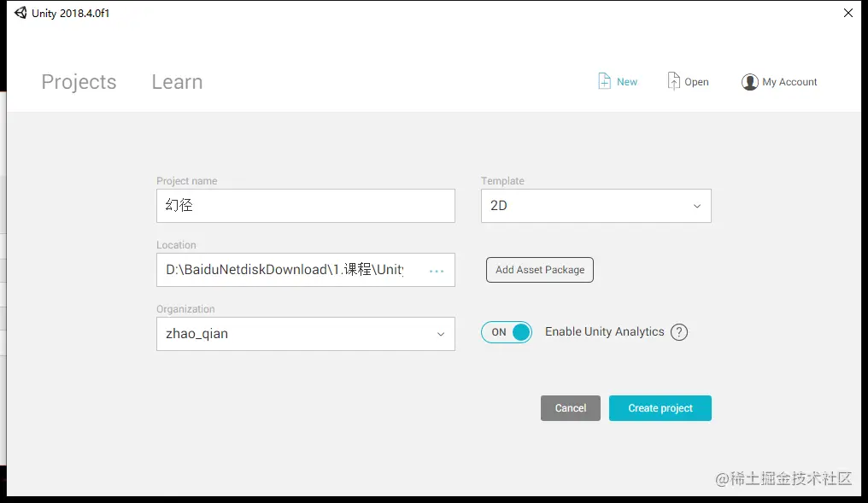The height and width of the screenshot is (503, 868).
Task: Open the Template 2D dropdown
Action: [x=596, y=206]
